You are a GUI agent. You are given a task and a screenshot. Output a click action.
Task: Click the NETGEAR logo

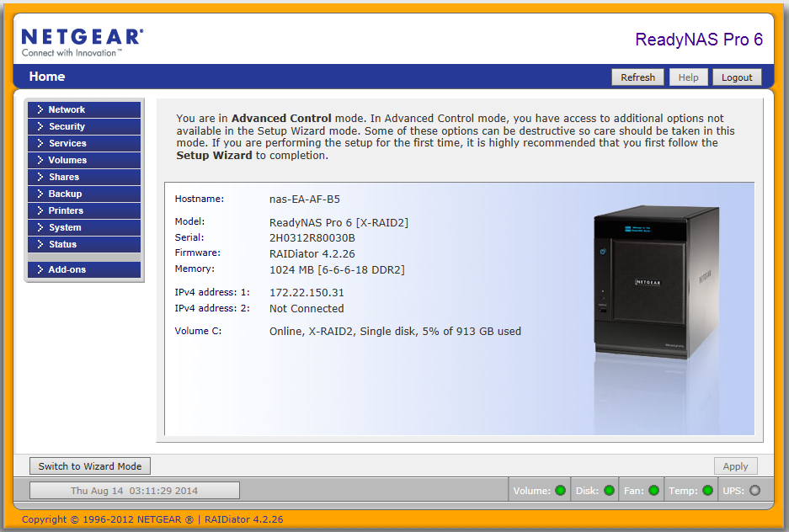tap(82, 41)
